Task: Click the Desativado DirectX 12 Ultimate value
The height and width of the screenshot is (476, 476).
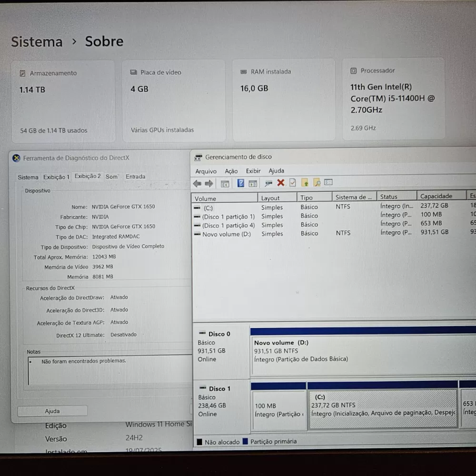Action: pos(123,335)
